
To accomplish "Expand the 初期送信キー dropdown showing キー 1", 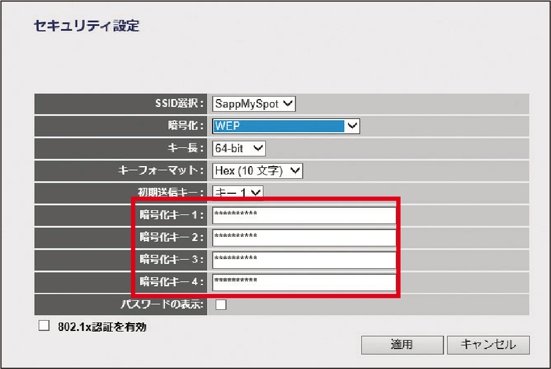I will pos(238,192).
